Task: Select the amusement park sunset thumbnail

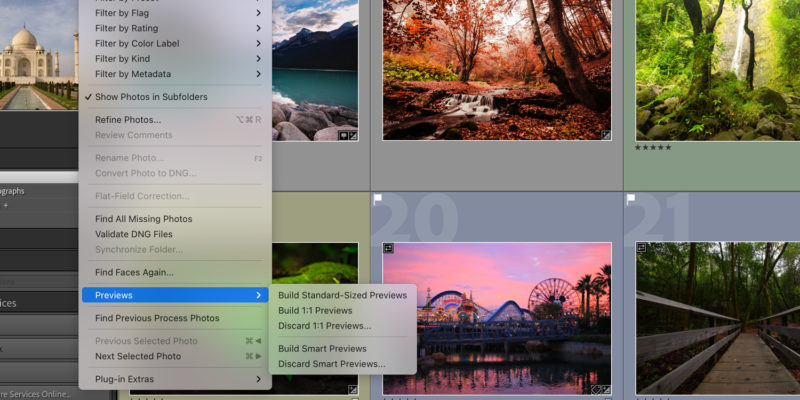Action: point(497,318)
